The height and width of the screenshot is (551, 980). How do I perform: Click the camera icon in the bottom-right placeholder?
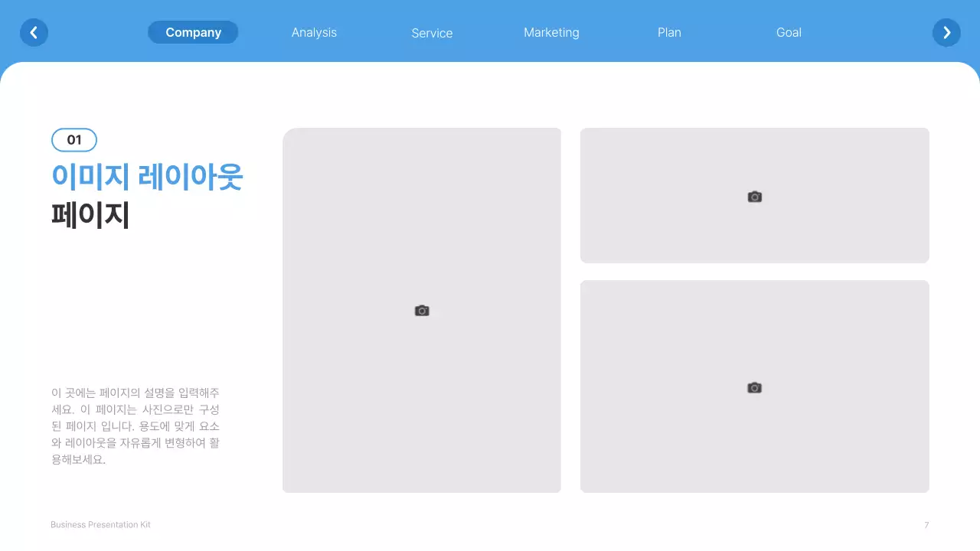tap(754, 387)
